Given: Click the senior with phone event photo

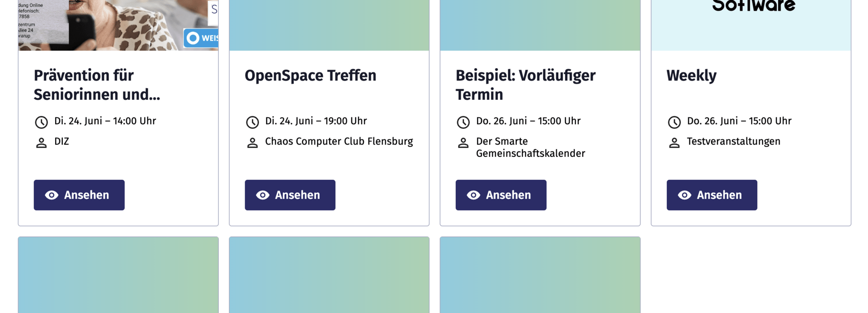Looking at the screenshot, I should point(118,25).
